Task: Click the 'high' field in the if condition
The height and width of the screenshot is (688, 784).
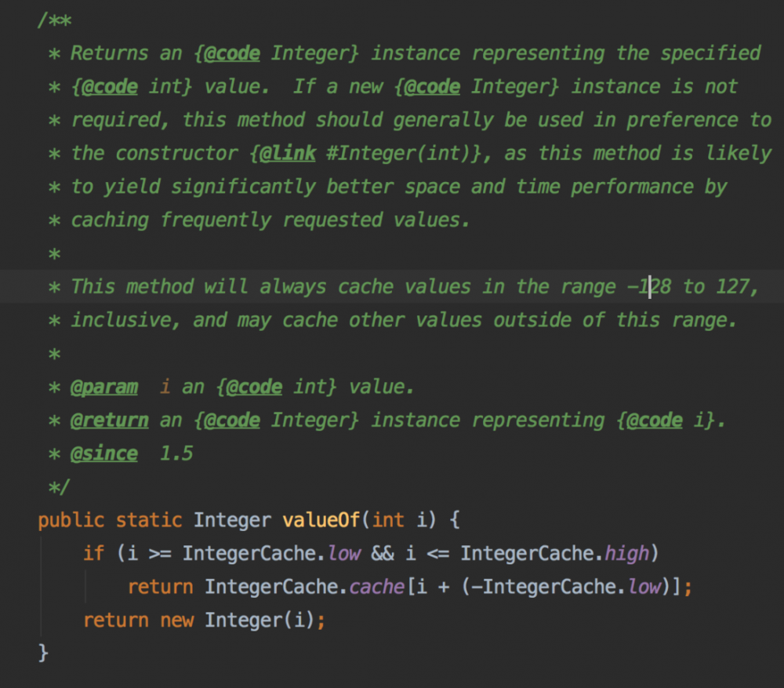Action: [627, 553]
